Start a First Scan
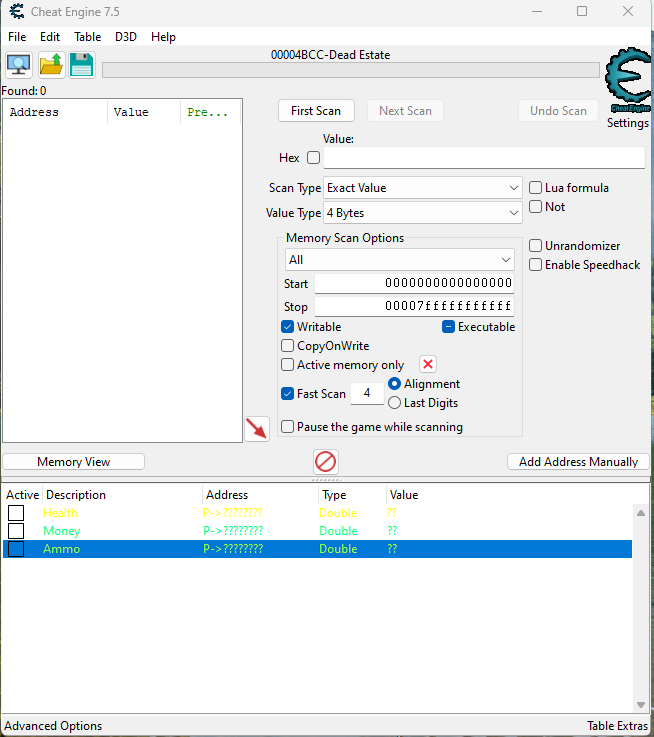The width and height of the screenshot is (654, 737). click(x=316, y=111)
